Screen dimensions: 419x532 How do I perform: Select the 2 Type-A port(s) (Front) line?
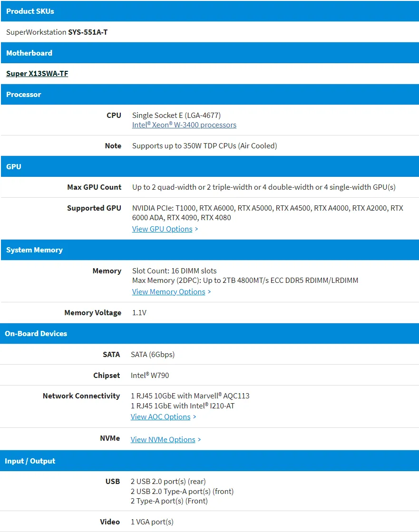pyautogui.click(x=169, y=501)
